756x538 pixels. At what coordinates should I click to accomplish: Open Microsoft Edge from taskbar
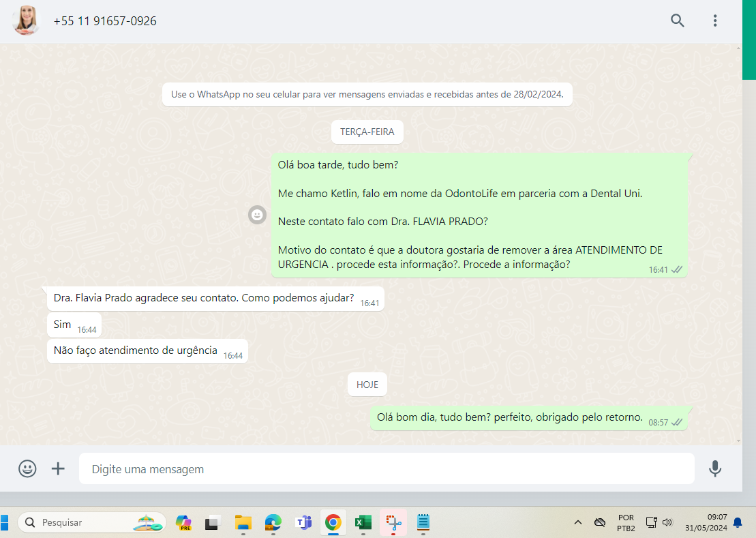tap(273, 522)
